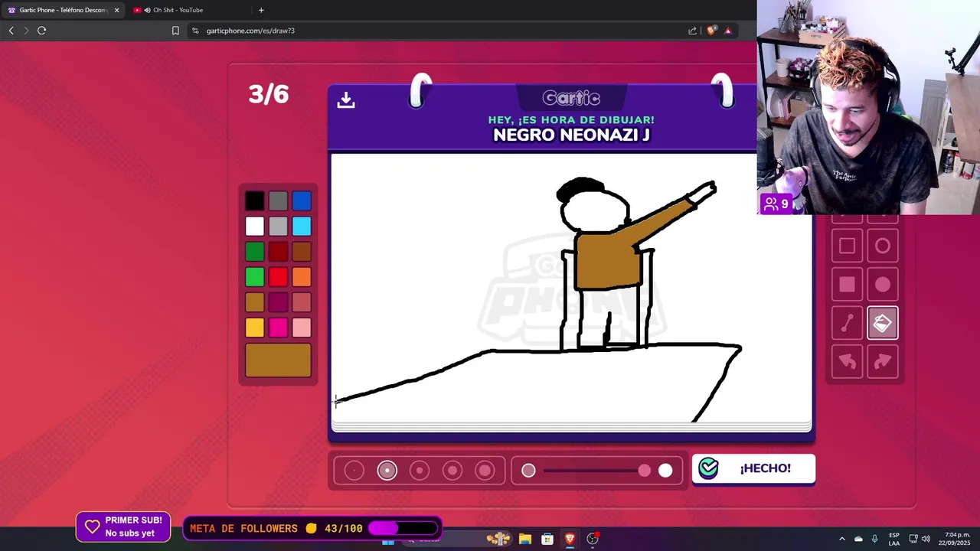Screen dimensions: 980x551
Task: Choose the dark brown color swatch
Action: pos(302,252)
